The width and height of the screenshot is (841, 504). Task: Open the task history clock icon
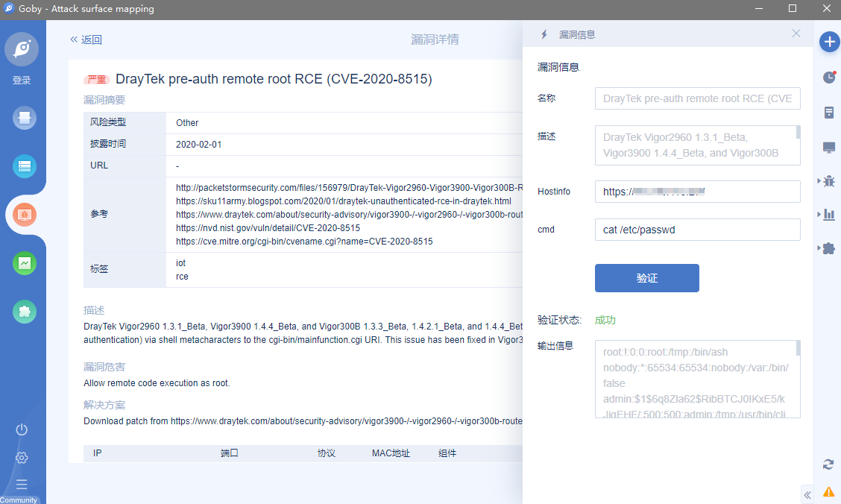point(828,78)
